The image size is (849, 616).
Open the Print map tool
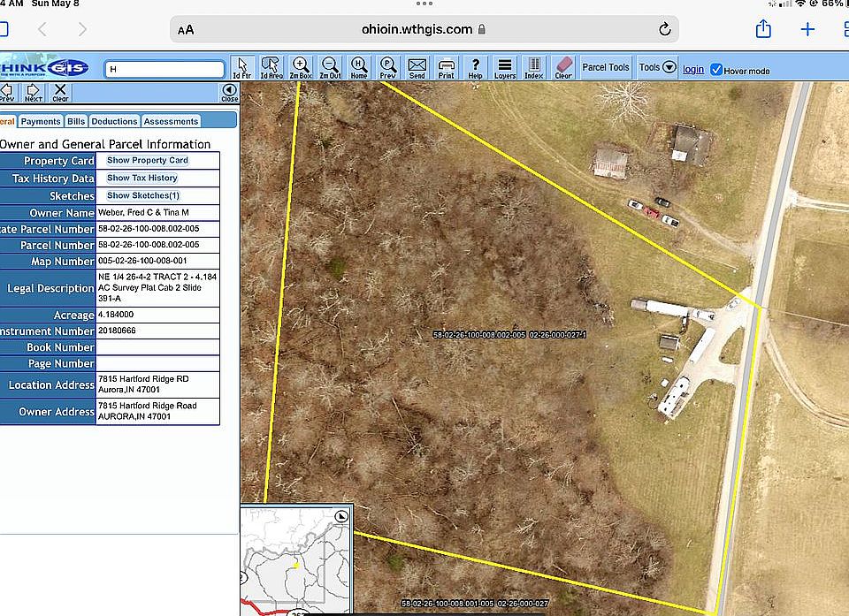point(447,67)
